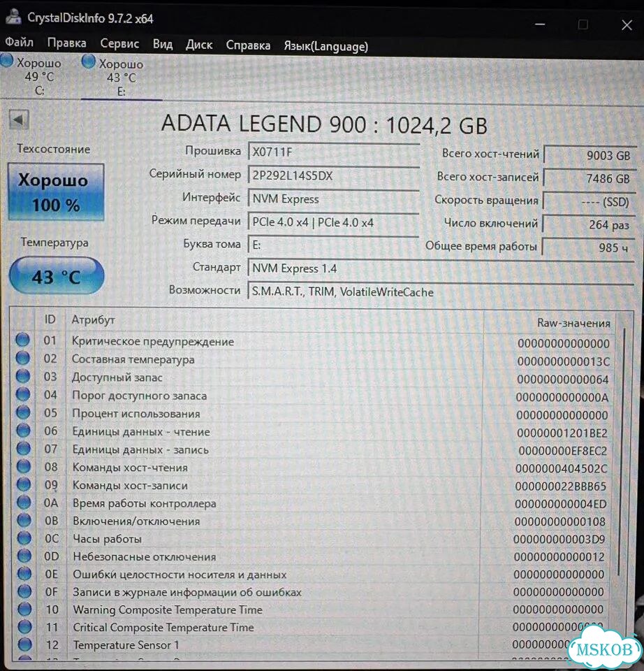Click status icon of attribute 04

23,394
